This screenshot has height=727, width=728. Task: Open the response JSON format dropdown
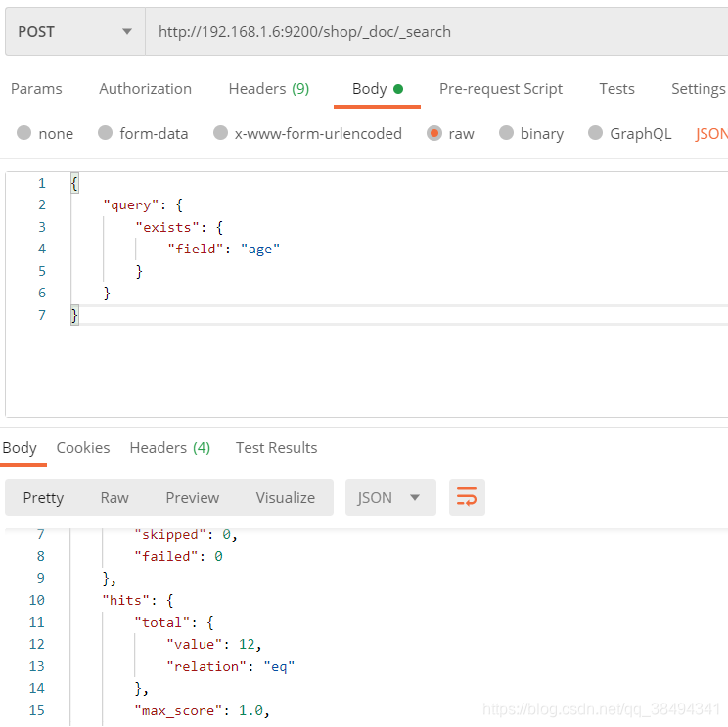point(388,497)
